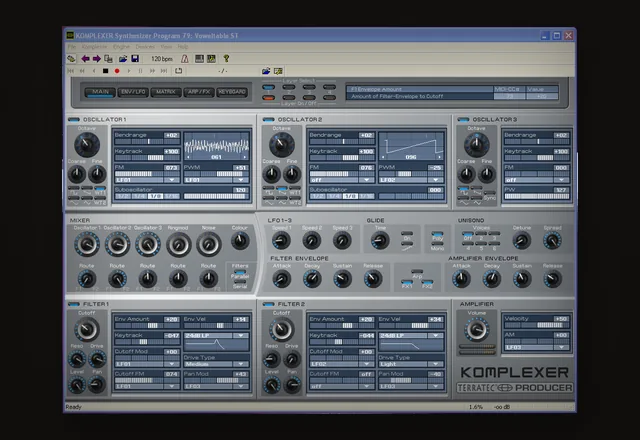Click the play transport button
The width and height of the screenshot is (640, 440).
tap(129, 71)
